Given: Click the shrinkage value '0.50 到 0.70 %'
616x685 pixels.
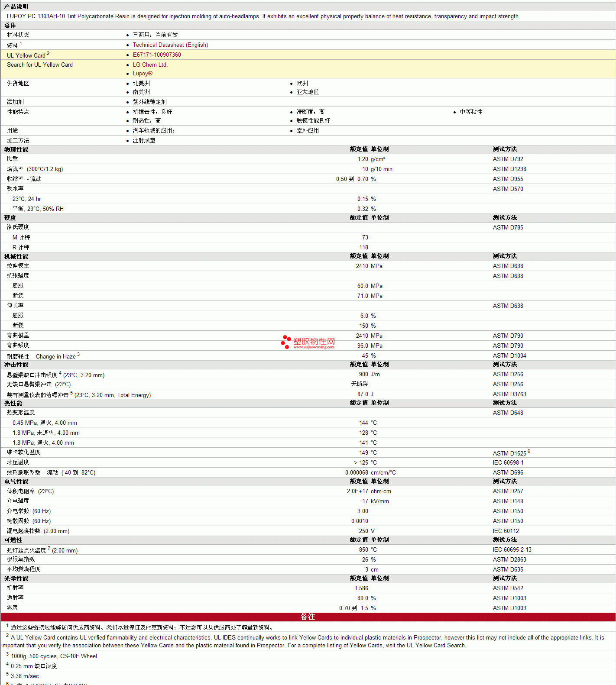Looking at the screenshot, I should pos(356,179).
